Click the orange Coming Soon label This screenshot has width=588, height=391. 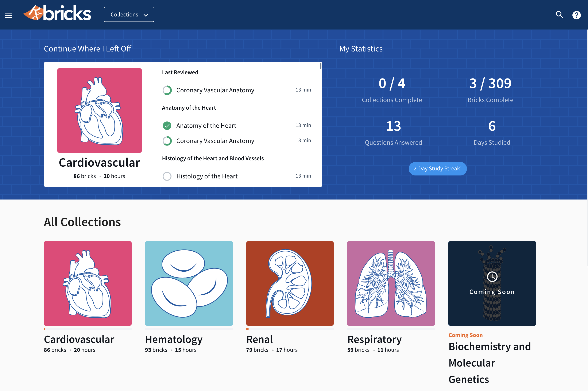(x=465, y=335)
